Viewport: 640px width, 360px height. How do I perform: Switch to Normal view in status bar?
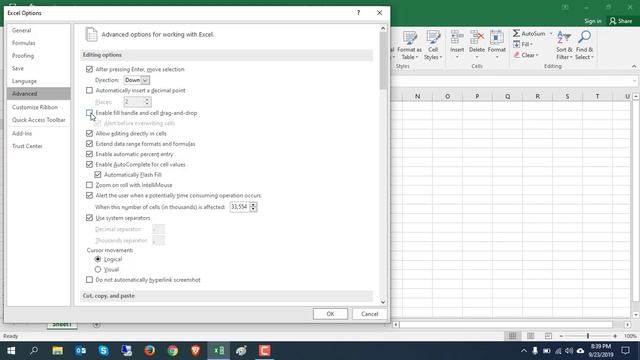(512, 336)
